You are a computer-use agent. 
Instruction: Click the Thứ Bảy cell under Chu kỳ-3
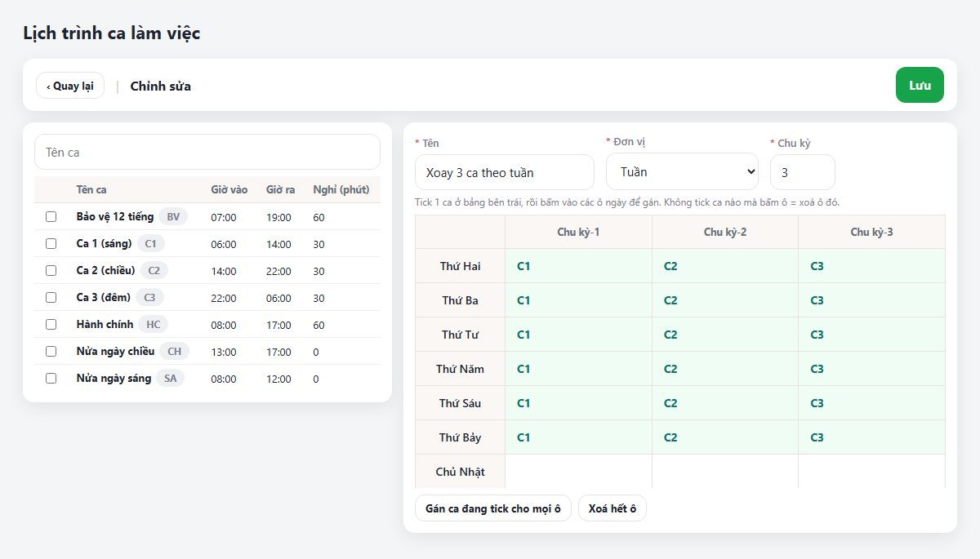click(871, 437)
